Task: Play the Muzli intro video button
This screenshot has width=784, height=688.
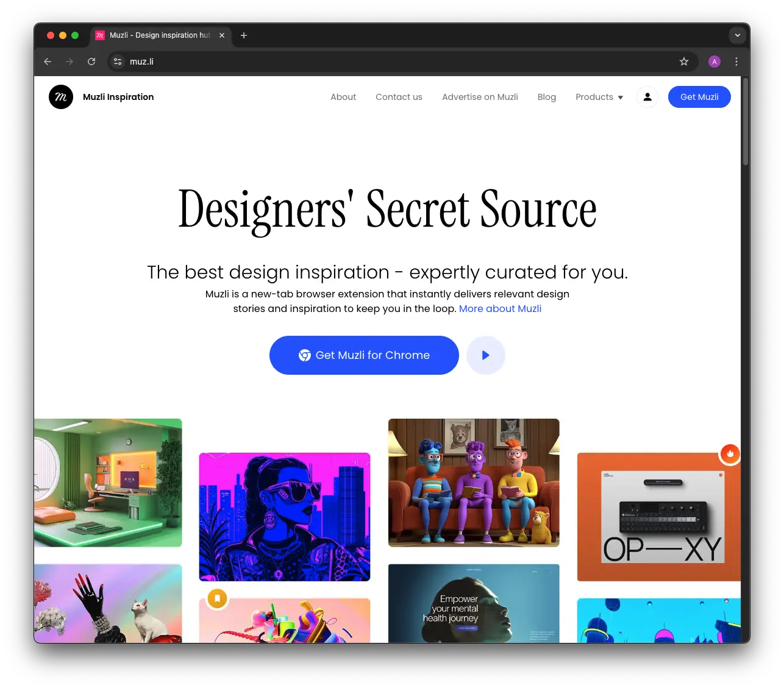Action: (486, 355)
